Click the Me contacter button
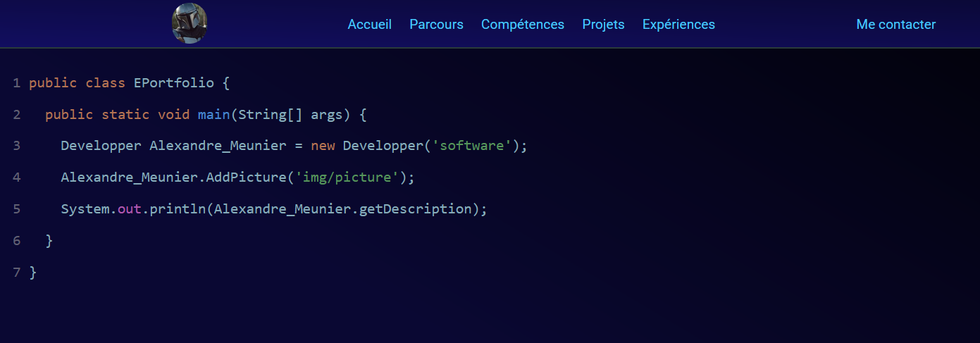Viewport: 980px width, 343px height. [x=895, y=25]
